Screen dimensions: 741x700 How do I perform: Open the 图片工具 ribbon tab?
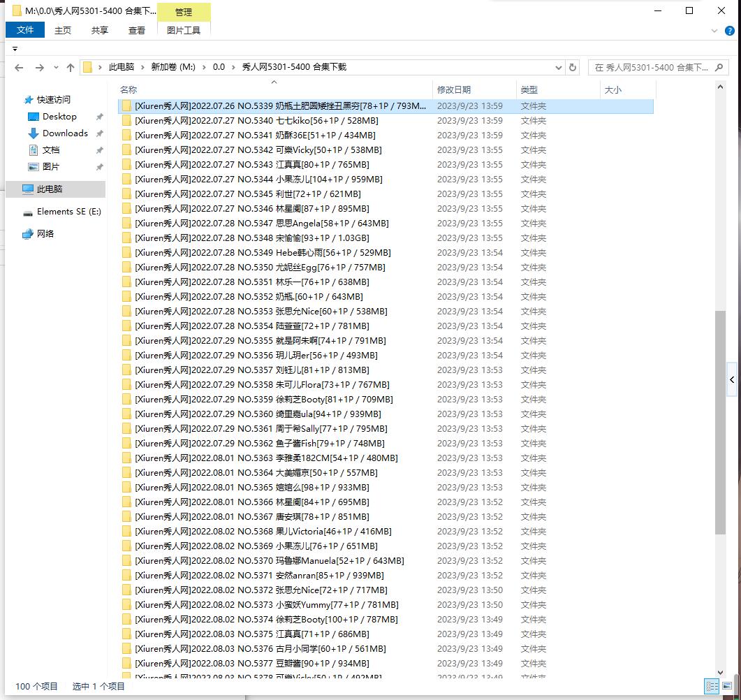(x=184, y=30)
